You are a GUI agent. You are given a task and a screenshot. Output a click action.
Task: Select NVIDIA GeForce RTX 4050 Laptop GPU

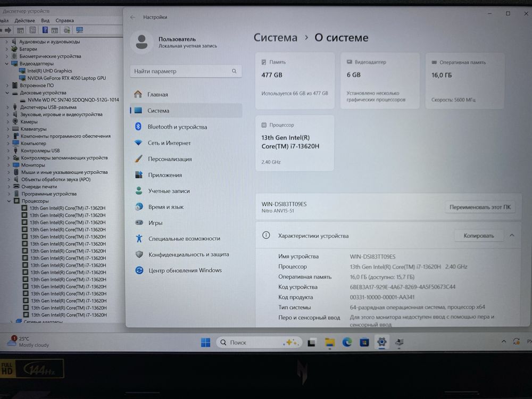[x=66, y=78]
